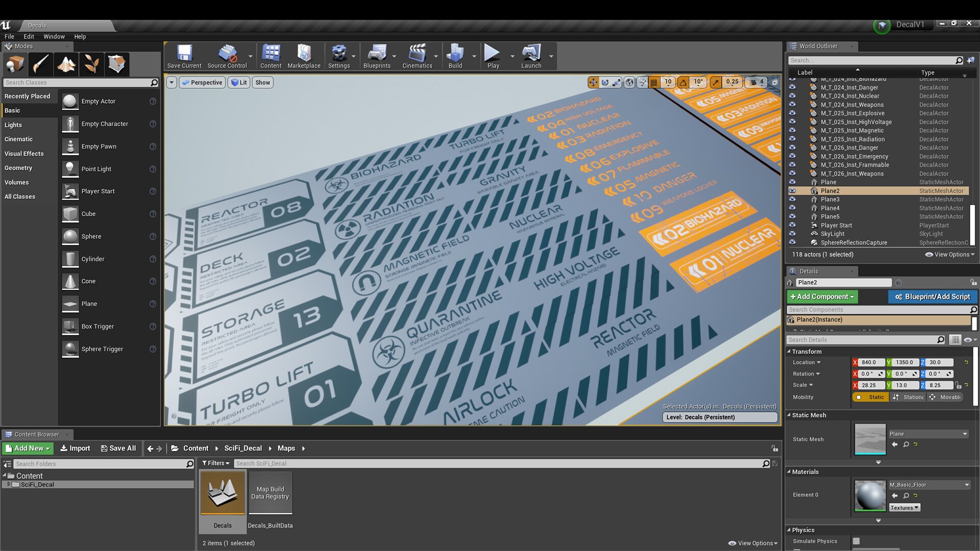
Task: Select the Visual Effects category
Action: 24,154
